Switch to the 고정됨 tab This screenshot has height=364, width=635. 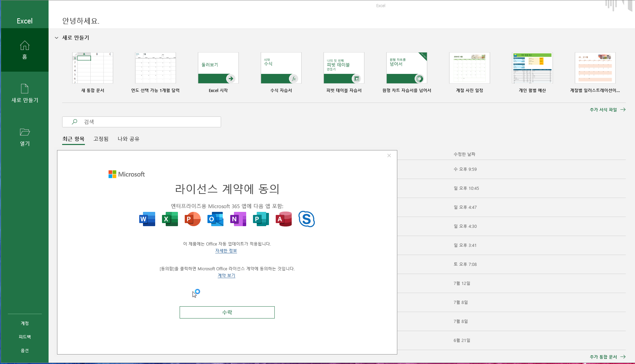101,139
